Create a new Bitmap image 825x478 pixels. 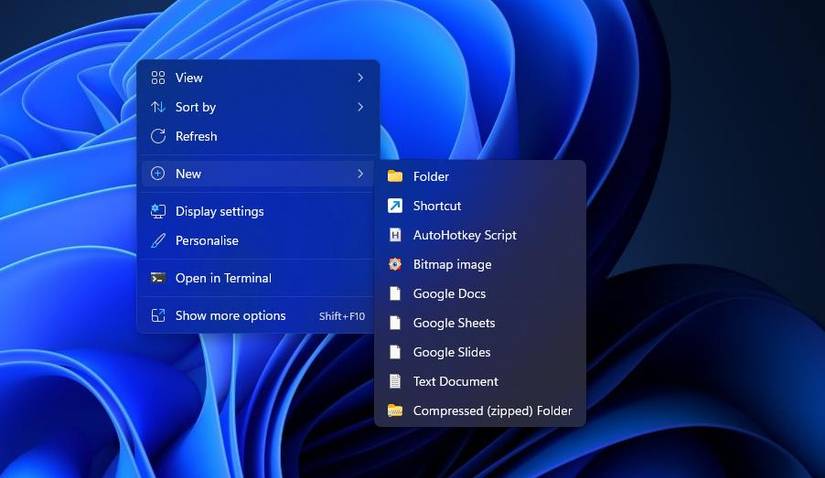(480, 264)
